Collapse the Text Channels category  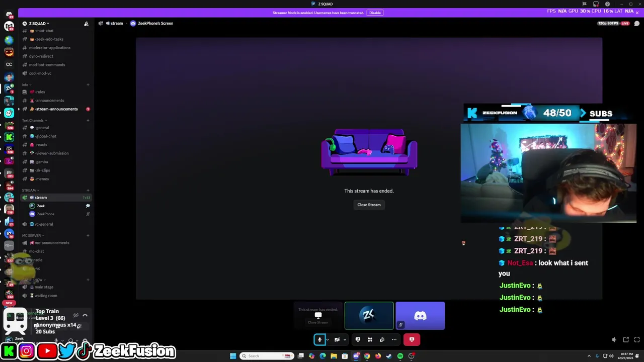(34, 120)
